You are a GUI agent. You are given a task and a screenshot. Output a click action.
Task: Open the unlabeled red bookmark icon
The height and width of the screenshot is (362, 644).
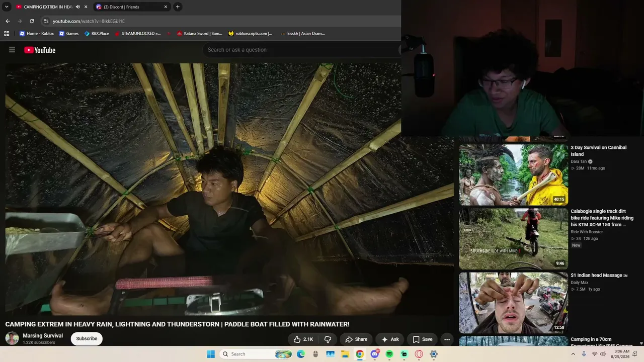(x=169, y=34)
